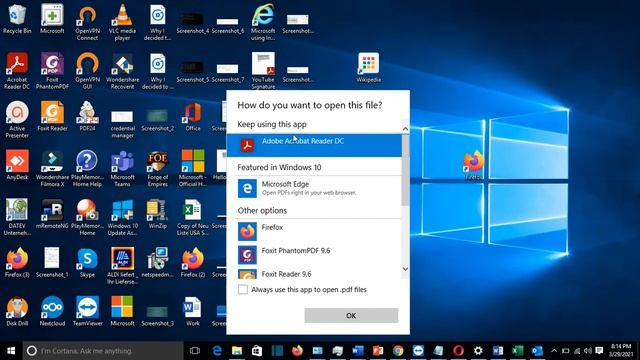Select the DATEV Unternehmen desktop icon
Viewport: 640px width, 360px height.
[x=17, y=217]
